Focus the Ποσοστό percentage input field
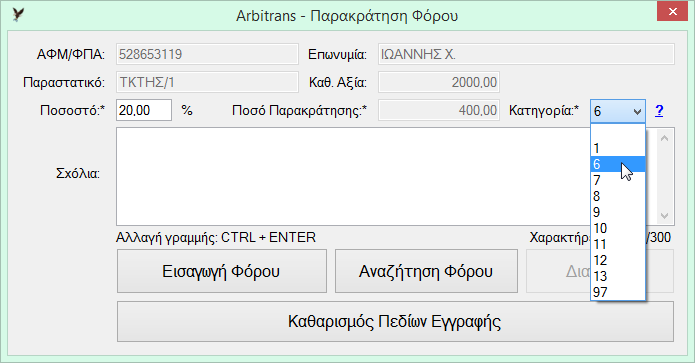Screen dimensions: 695x363 pyautogui.click(x=144, y=110)
